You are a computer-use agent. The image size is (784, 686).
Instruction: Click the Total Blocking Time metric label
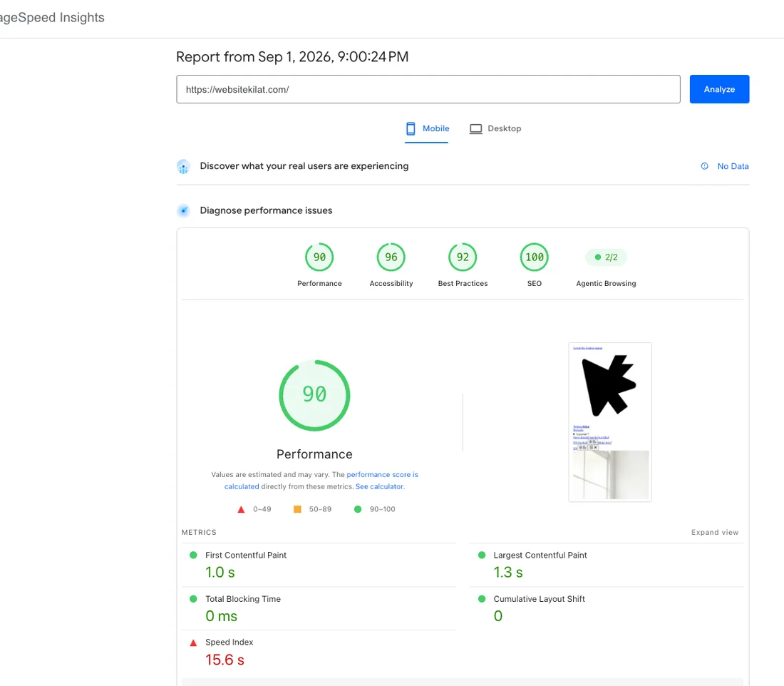[x=243, y=599]
